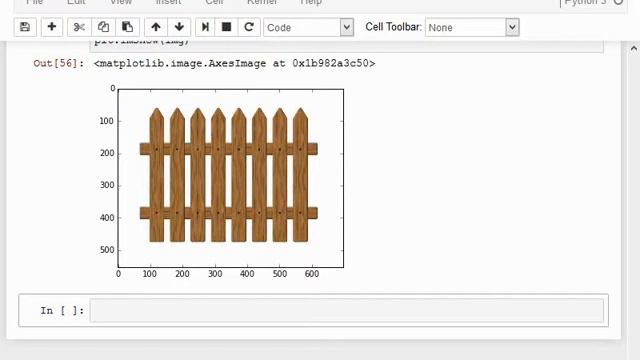The height and width of the screenshot is (360, 640).
Task: Click the In [ ] prompt label
Action: [x=62, y=311]
